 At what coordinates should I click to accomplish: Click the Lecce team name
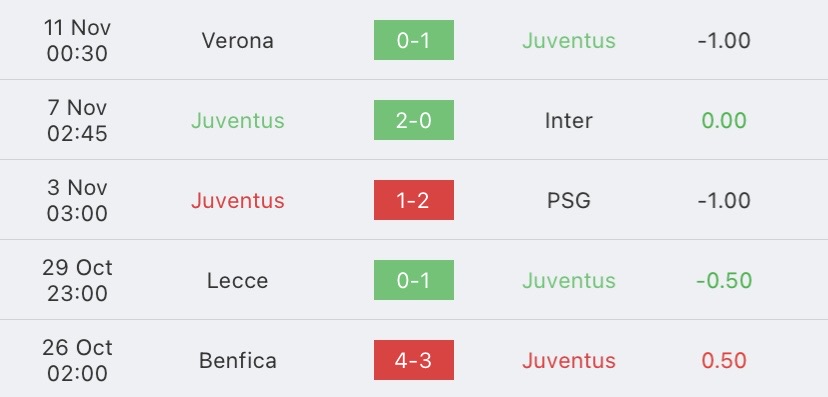pyautogui.click(x=238, y=280)
